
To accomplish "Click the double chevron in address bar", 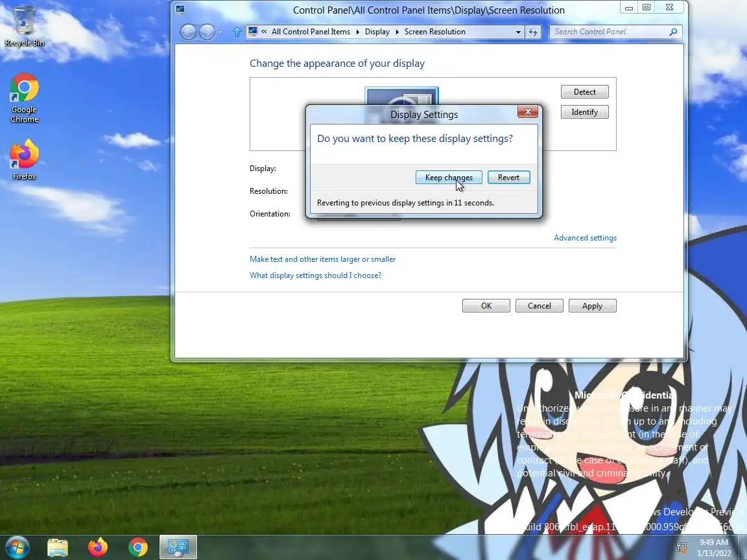I will point(264,31).
